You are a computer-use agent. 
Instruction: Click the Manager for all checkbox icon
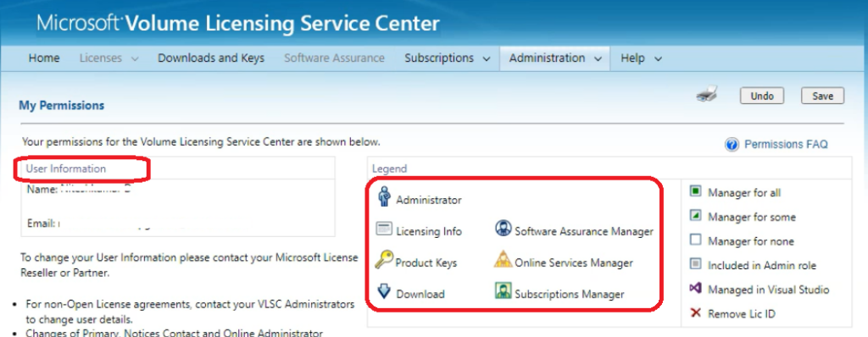(x=696, y=191)
